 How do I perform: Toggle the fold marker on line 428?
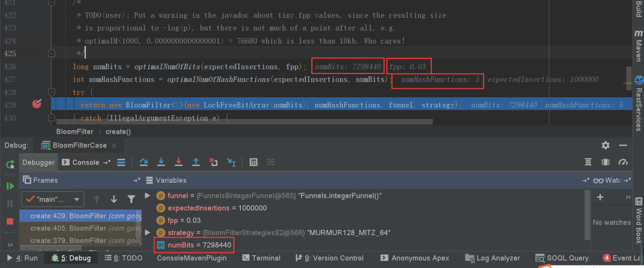pos(51,92)
